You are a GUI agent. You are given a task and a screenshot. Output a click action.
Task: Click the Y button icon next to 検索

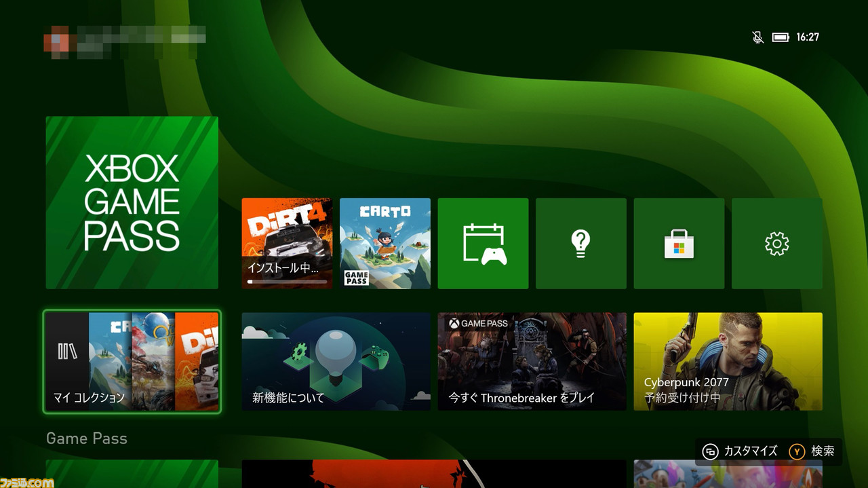(x=797, y=451)
